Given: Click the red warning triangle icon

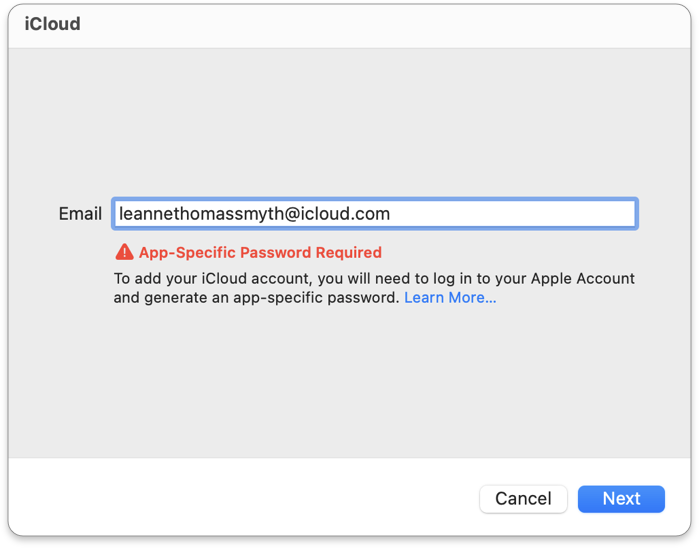Looking at the screenshot, I should 124,252.
